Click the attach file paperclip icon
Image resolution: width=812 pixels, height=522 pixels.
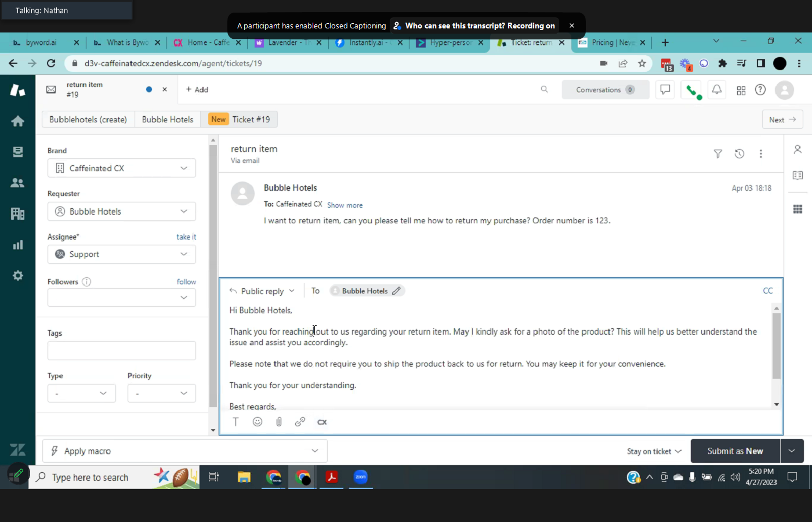pyautogui.click(x=279, y=422)
